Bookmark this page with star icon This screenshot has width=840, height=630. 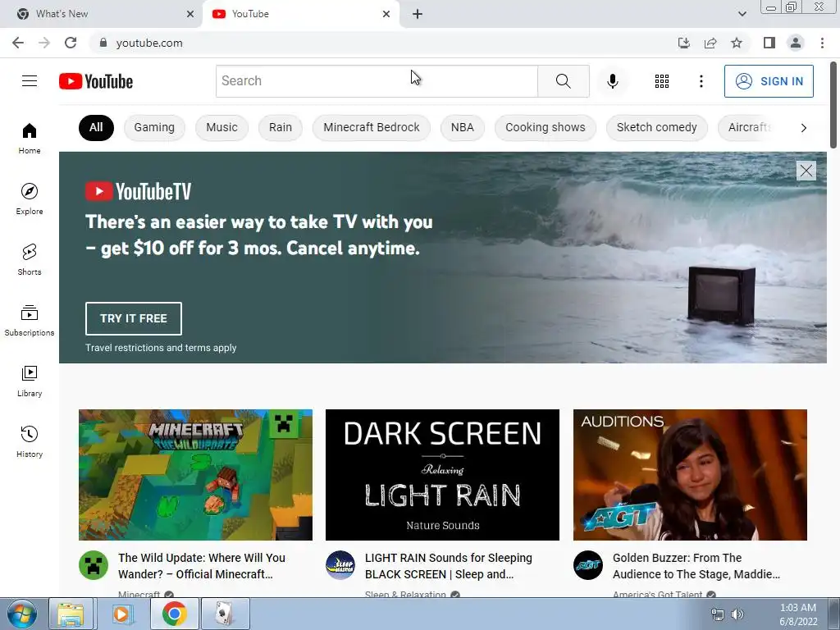pyautogui.click(x=737, y=43)
